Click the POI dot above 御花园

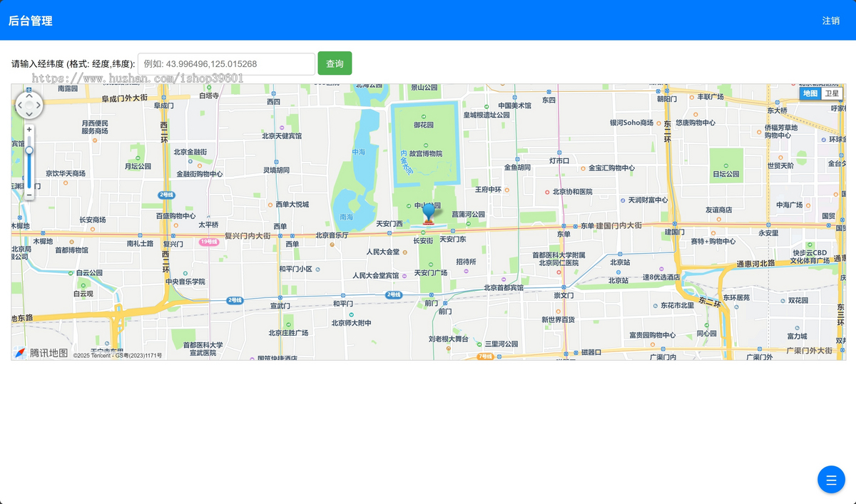tap(423, 116)
